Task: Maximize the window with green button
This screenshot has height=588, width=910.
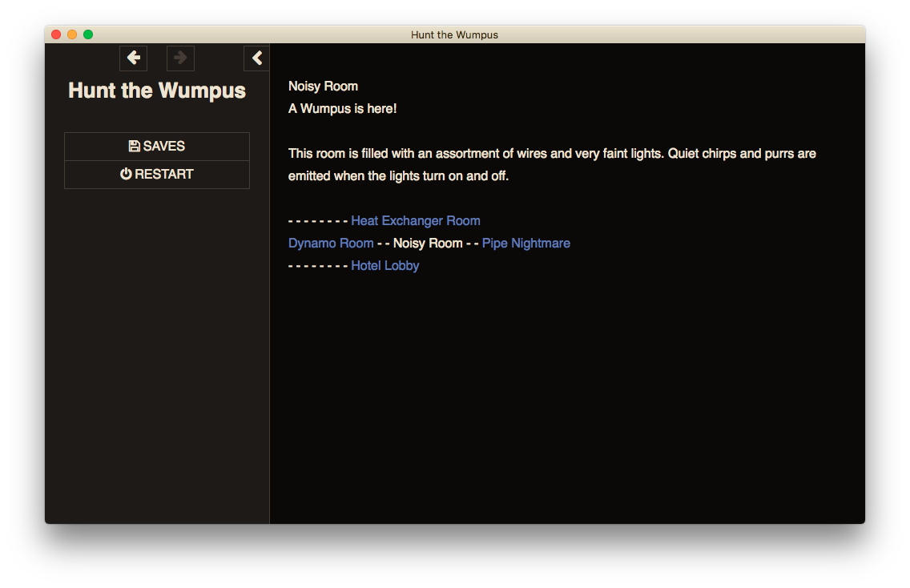Action: [x=88, y=34]
